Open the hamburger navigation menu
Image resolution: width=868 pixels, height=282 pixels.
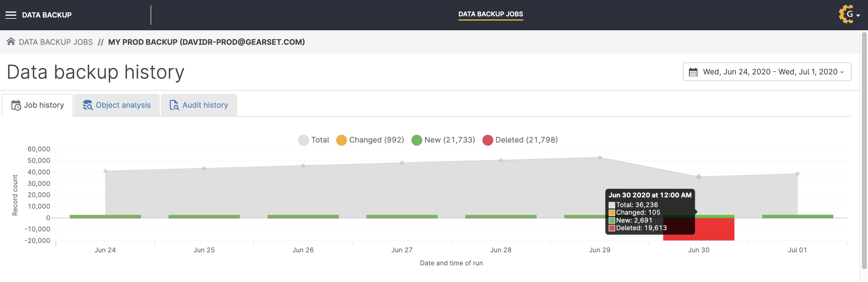point(11,15)
